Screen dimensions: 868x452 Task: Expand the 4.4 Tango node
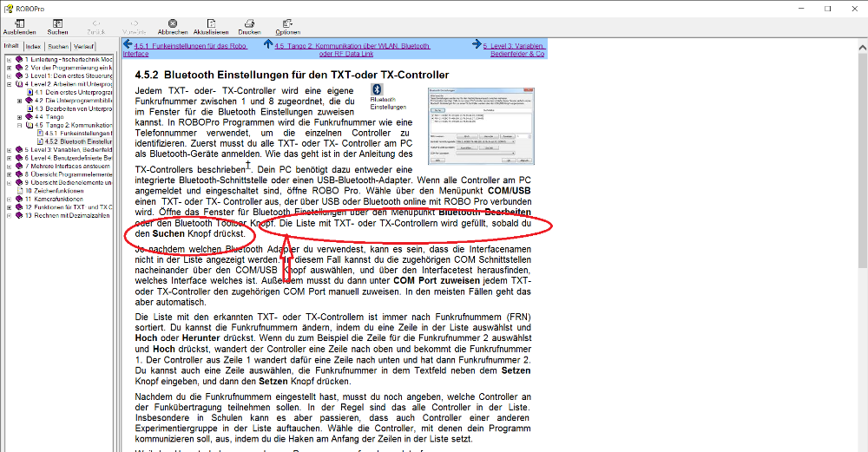pyautogui.click(x=19, y=117)
